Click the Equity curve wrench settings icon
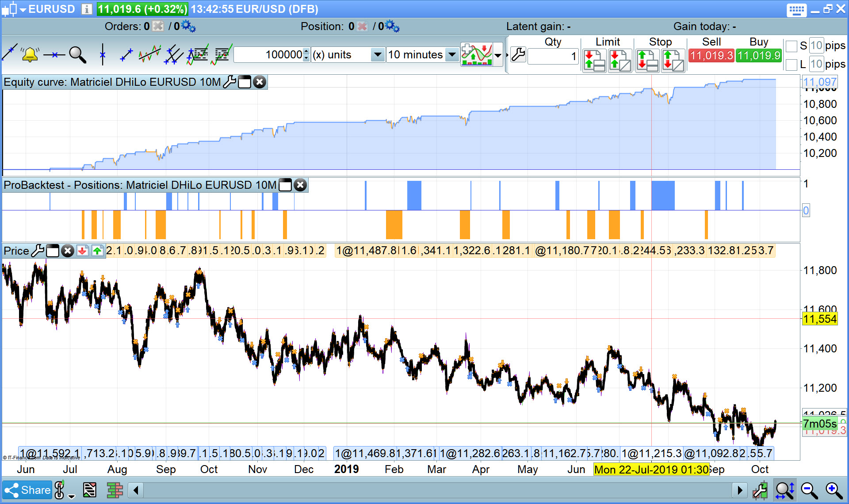Image resolution: width=849 pixels, height=504 pixels. [x=229, y=82]
